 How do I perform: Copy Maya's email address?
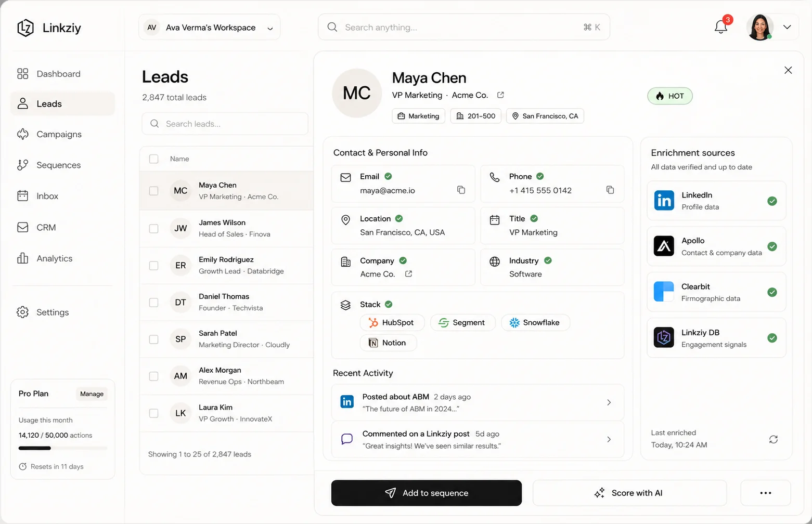461,190
